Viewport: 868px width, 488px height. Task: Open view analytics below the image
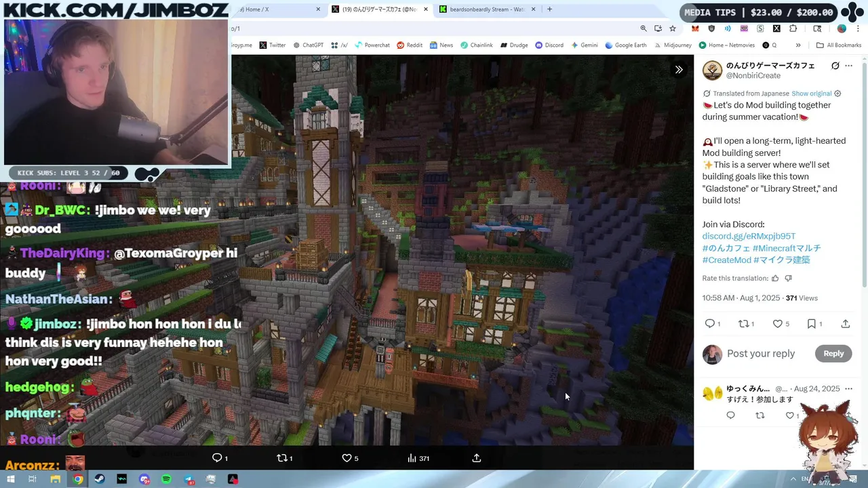[418, 458]
